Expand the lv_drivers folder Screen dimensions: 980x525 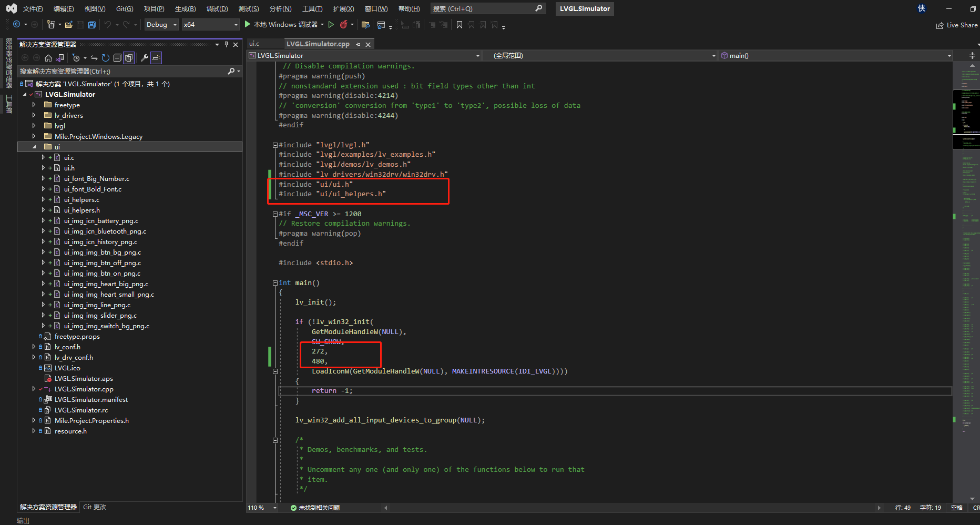click(34, 115)
